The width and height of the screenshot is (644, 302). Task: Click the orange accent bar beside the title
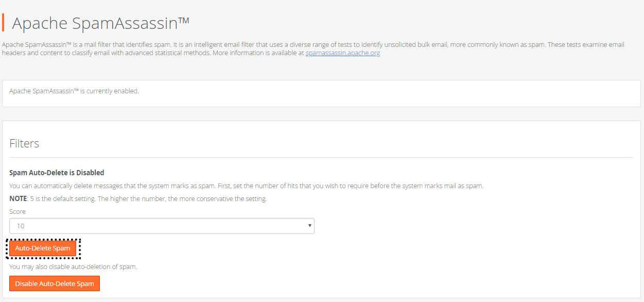3,23
